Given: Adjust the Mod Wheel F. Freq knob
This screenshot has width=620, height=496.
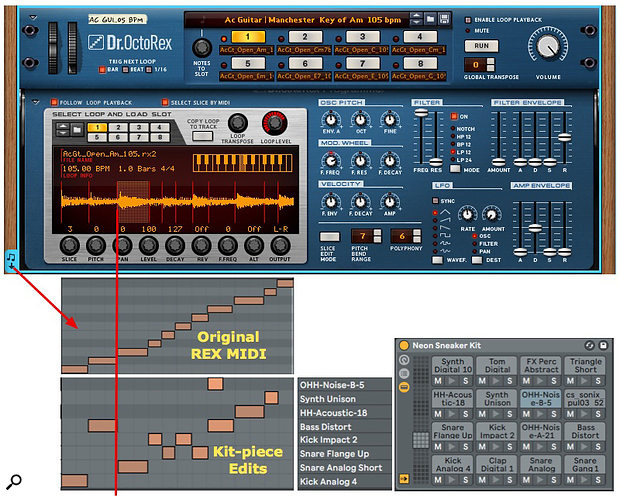Looking at the screenshot, I should [331, 161].
